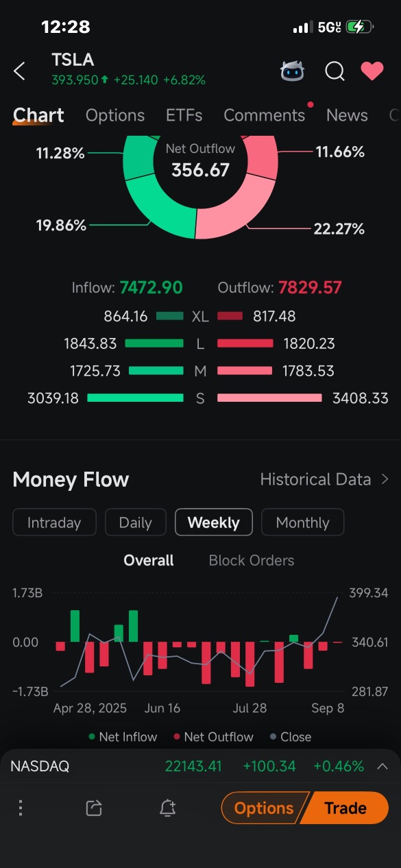Screen dimensions: 401x868
Task: Tap the battery charging status icon
Action: tap(359, 27)
